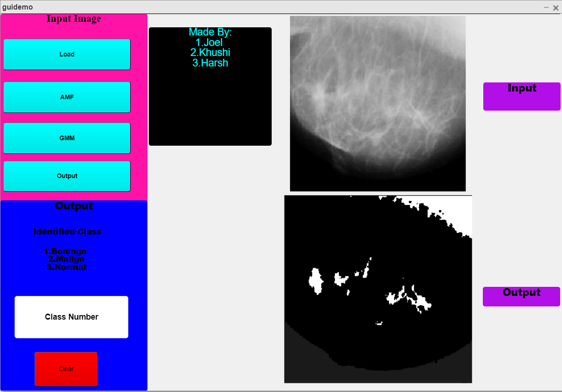Click the purple Output label

pos(521,296)
